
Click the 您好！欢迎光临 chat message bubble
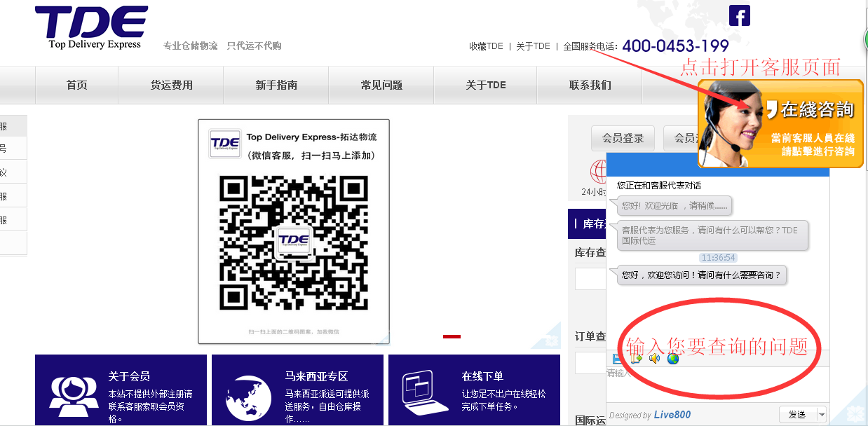(676, 205)
